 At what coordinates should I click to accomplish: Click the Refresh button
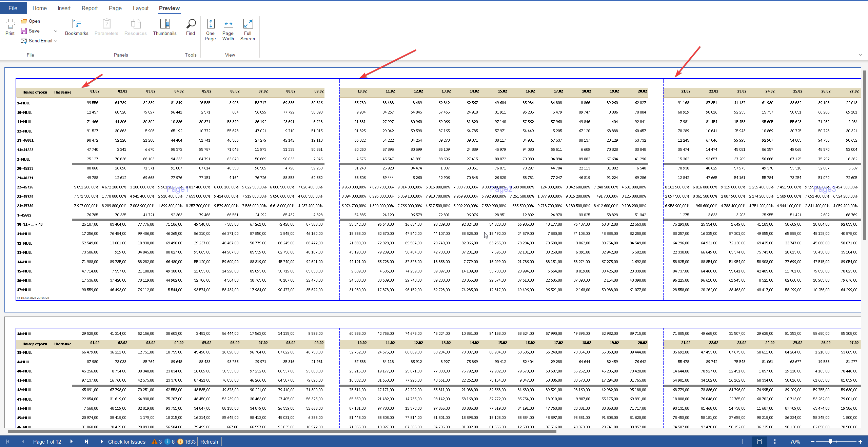209,442
